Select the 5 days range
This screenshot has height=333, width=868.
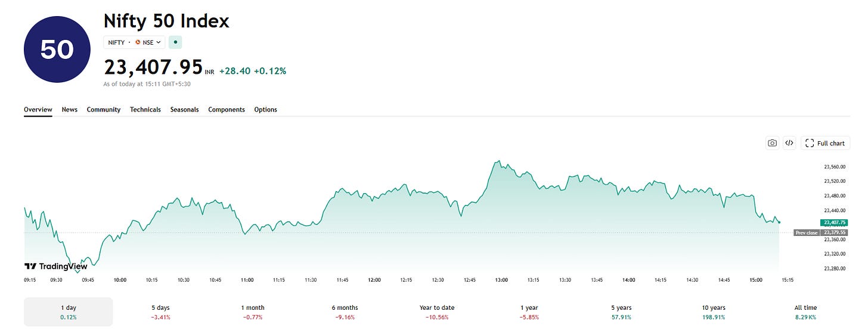coord(161,312)
